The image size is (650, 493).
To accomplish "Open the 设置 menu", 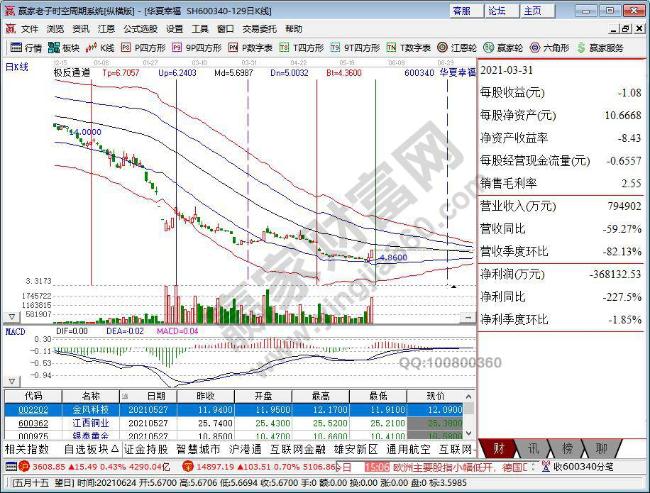I will (x=175, y=29).
